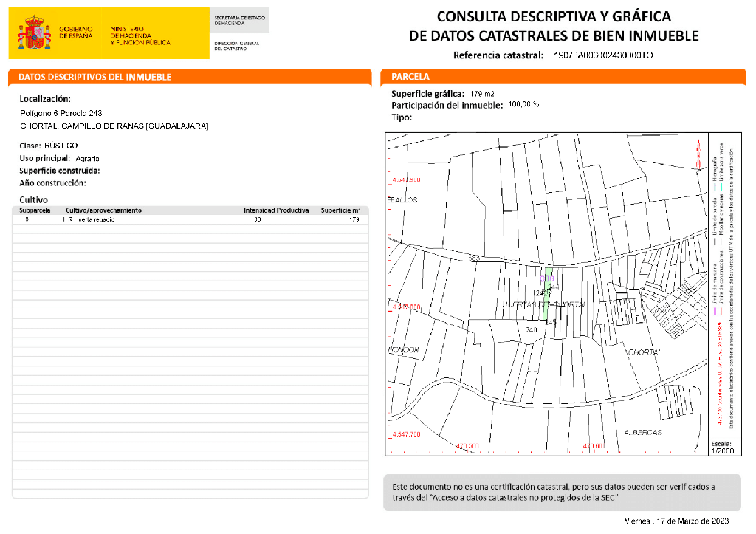Image resolution: width=756 pixels, height=534 pixels.
Task: Click the "Polígono 6 Parcela 243" line
Action: tap(61, 113)
